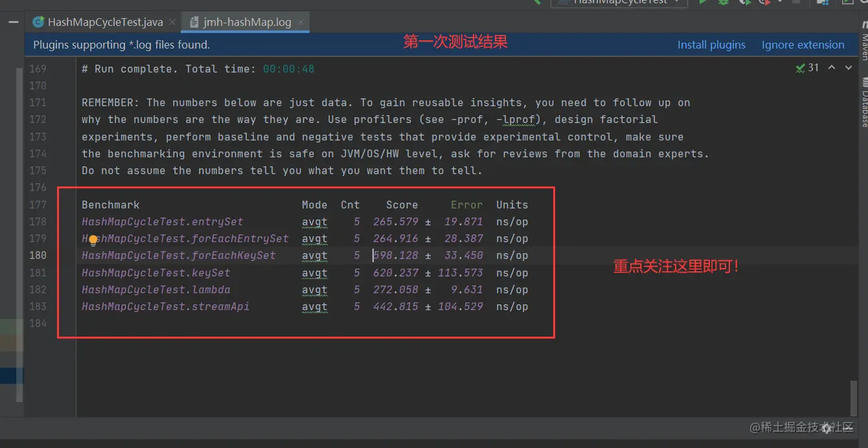Click the Ignore extension link
Image resolution: width=868 pixels, height=448 pixels.
coord(803,45)
